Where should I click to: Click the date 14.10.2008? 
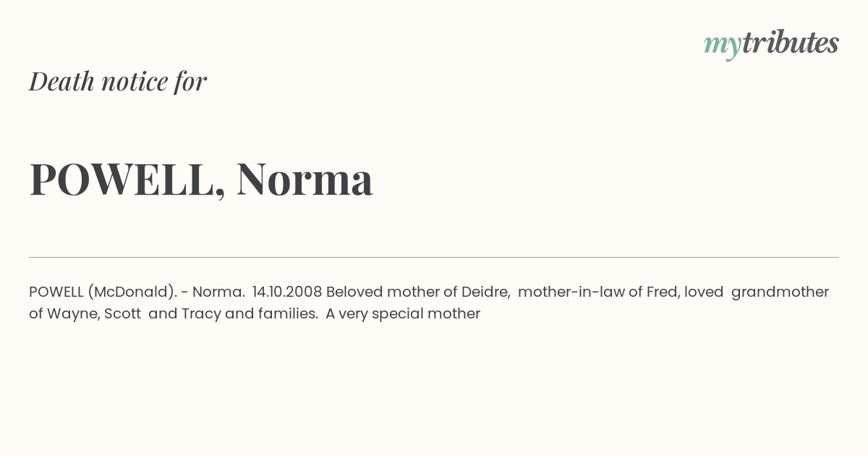point(287,292)
